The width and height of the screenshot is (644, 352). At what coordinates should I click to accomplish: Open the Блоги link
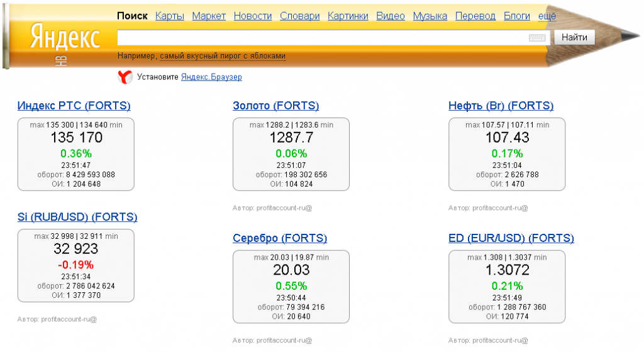(517, 16)
